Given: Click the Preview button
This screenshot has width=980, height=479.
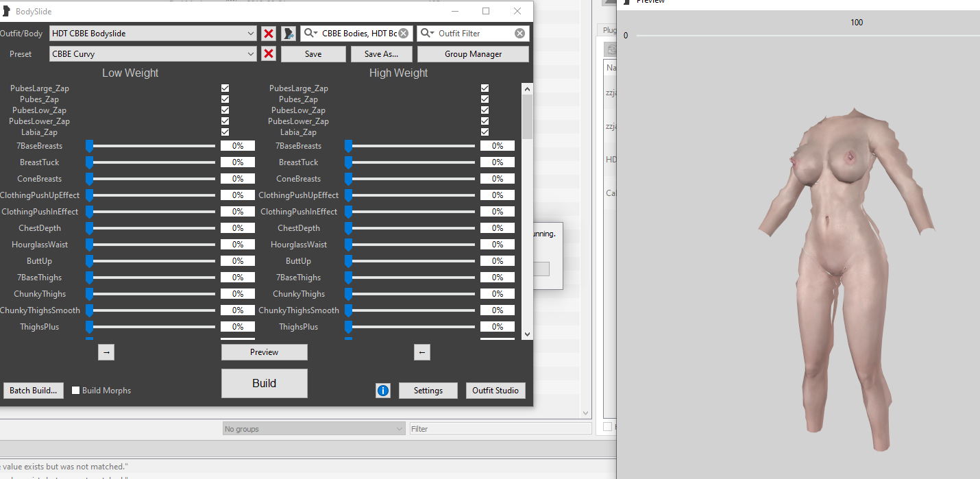Looking at the screenshot, I should click(265, 352).
